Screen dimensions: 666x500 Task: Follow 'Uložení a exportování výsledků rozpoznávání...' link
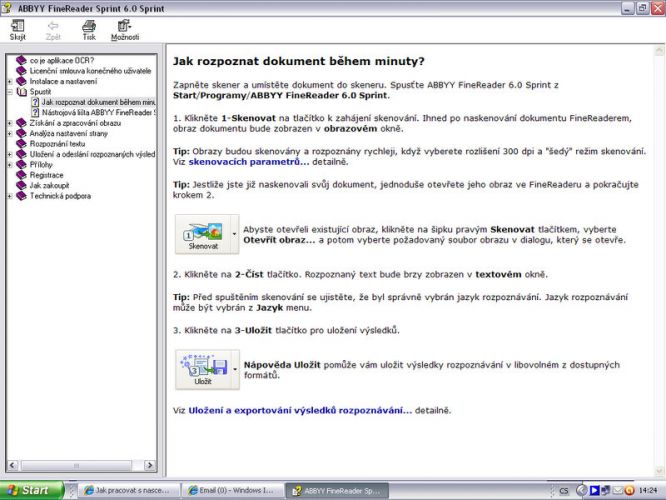300,410
